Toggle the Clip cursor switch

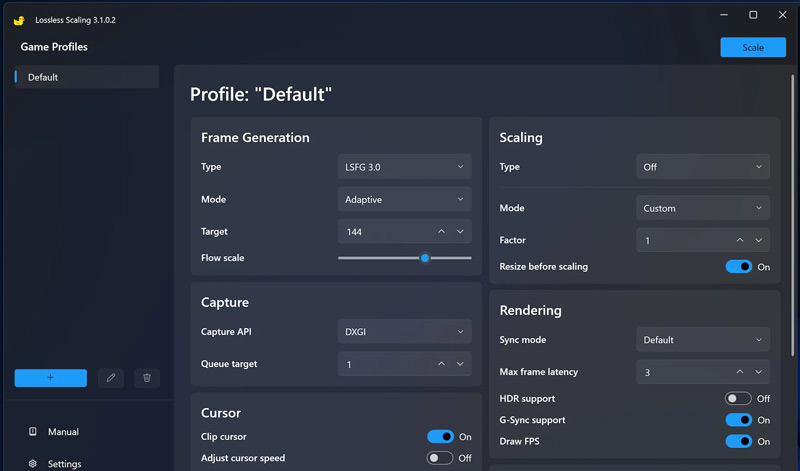pyautogui.click(x=440, y=437)
